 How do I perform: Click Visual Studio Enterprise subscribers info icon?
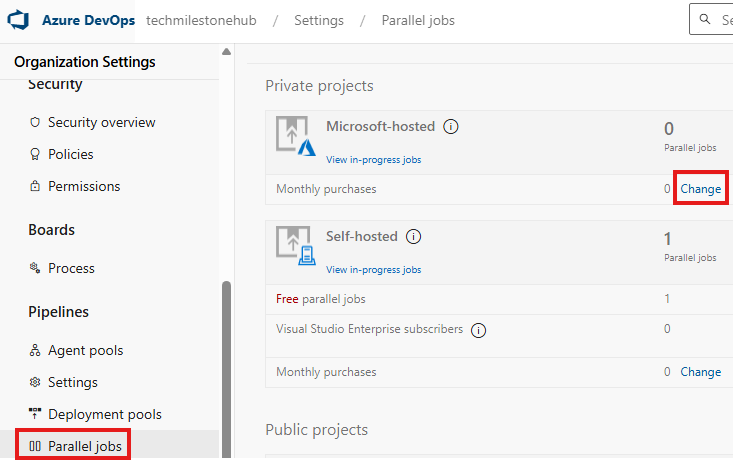(479, 330)
